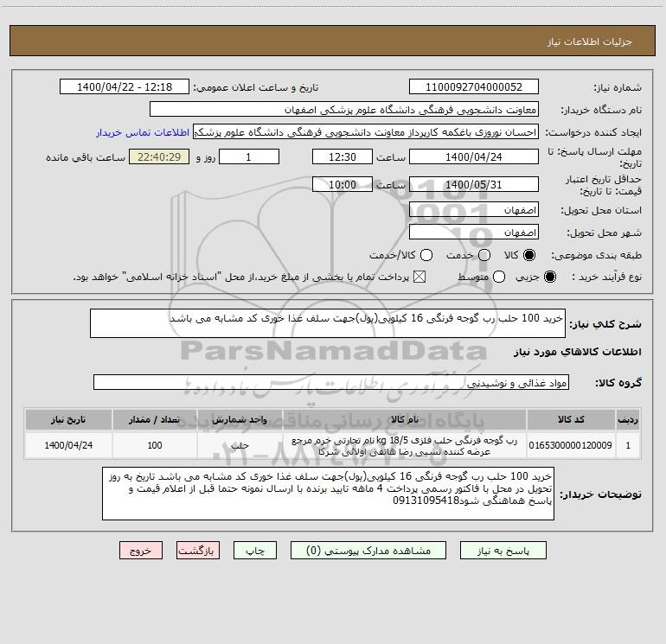Open مشاهده مدارک پیوستی (0) button
The width and height of the screenshot is (666, 644).
pos(368,551)
